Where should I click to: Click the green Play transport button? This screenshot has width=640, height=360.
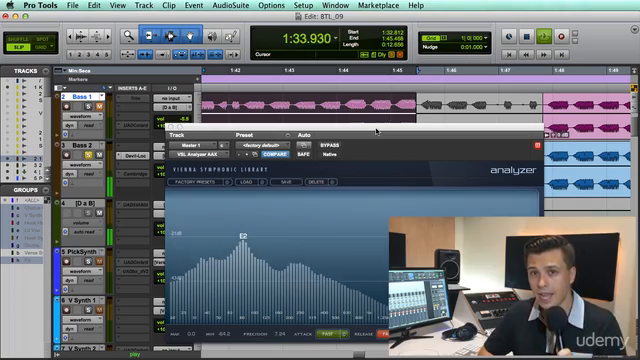click(544, 37)
